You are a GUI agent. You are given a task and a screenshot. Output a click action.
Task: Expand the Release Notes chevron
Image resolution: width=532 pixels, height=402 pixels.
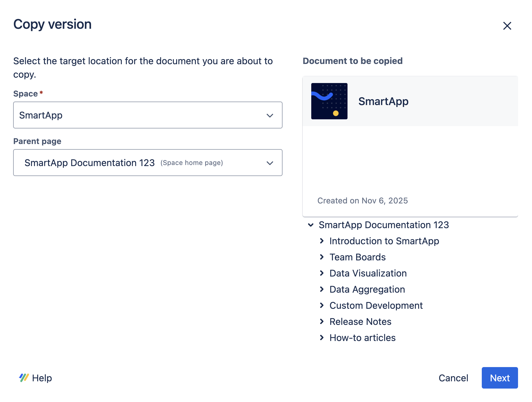point(322,322)
